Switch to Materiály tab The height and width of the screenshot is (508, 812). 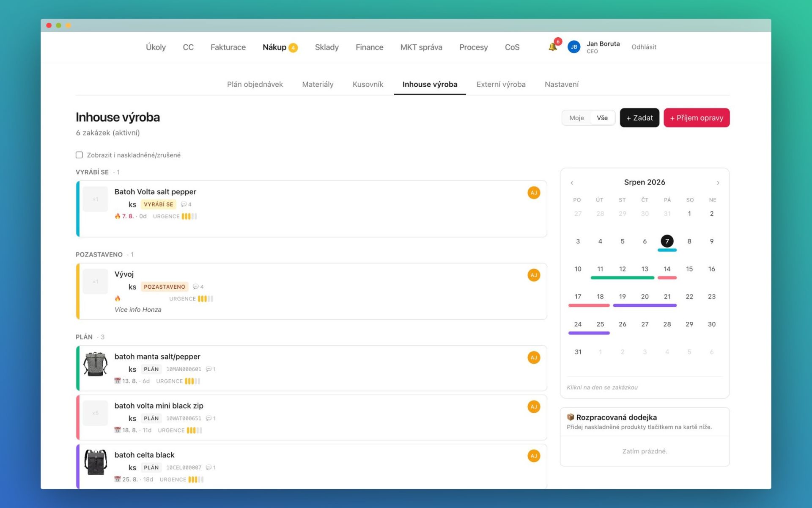pyautogui.click(x=318, y=84)
